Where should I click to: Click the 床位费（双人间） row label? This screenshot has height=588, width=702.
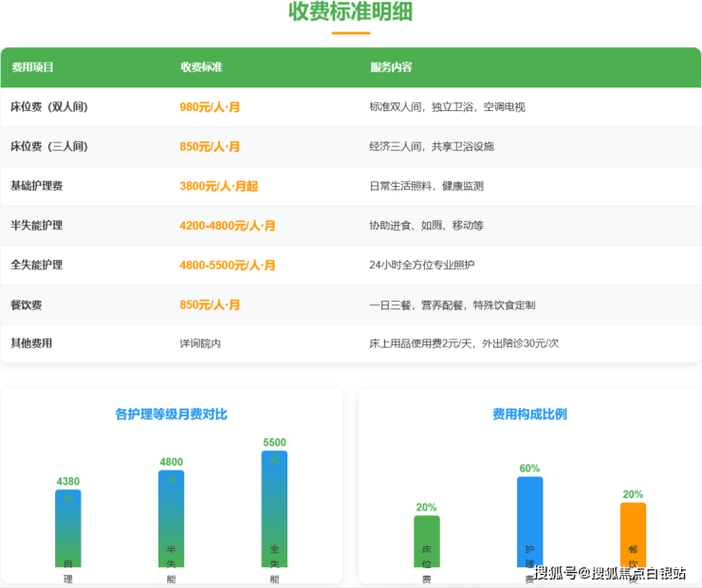[x=48, y=107]
